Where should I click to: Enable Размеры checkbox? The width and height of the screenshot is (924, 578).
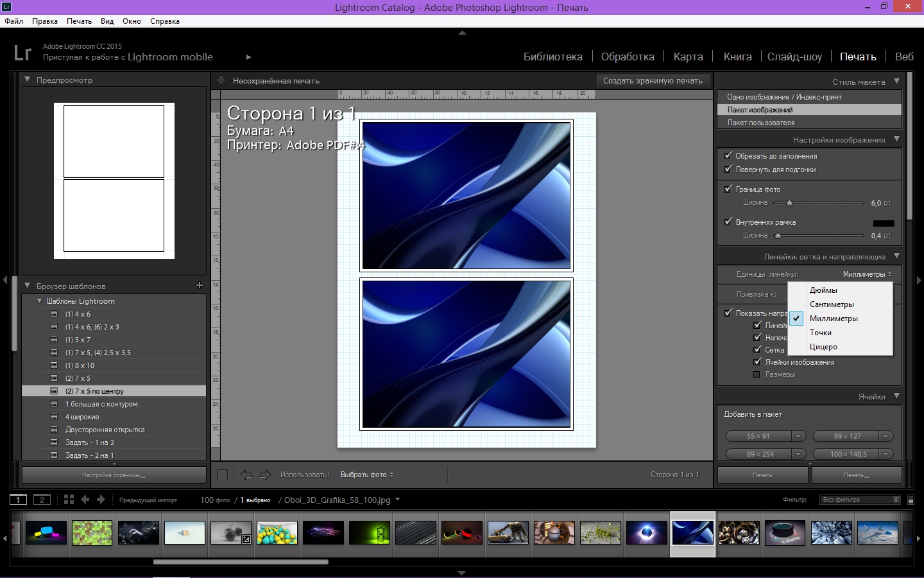pos(757,374)
